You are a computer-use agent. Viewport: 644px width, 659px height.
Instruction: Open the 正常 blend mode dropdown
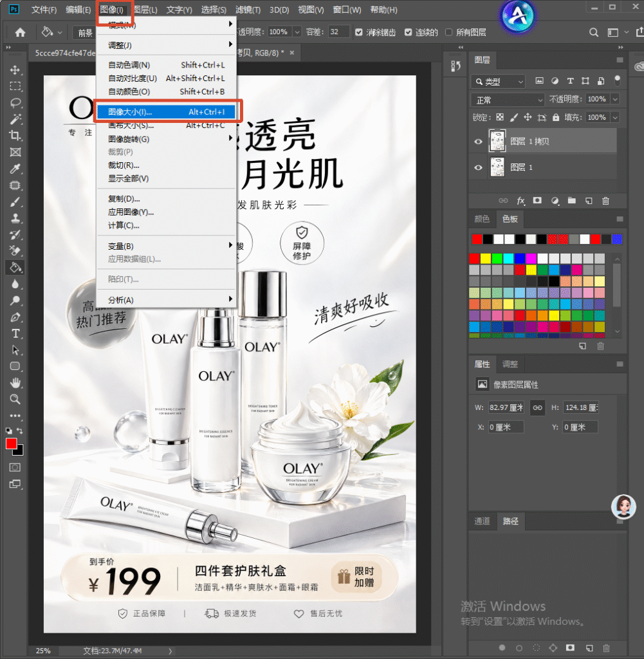tap(508, 100)
